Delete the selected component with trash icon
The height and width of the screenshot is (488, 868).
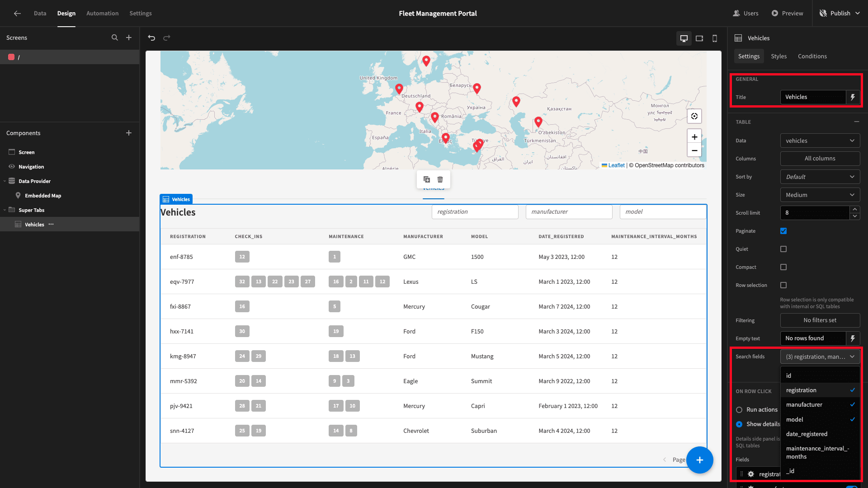coord(440,179)
